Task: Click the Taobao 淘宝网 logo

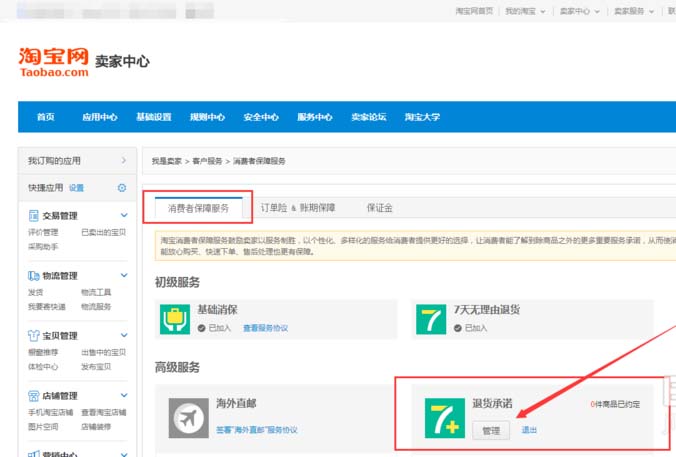Action: [x=53, y=62]
